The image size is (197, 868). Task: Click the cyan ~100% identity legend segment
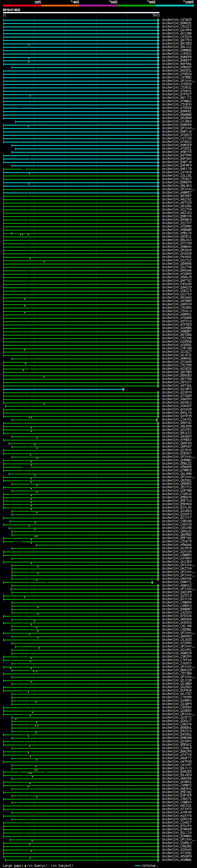click(175, 6)
